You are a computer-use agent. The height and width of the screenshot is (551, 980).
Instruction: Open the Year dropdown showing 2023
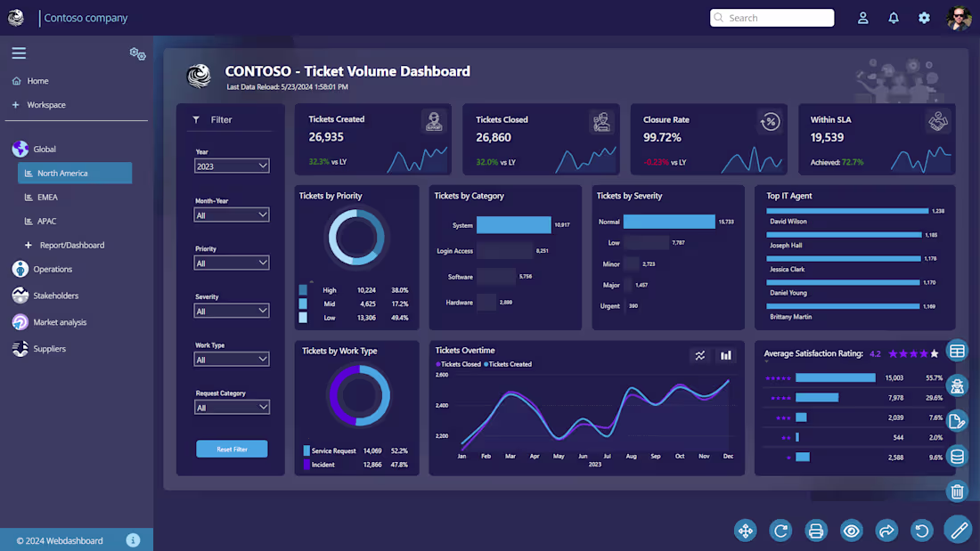232,166
